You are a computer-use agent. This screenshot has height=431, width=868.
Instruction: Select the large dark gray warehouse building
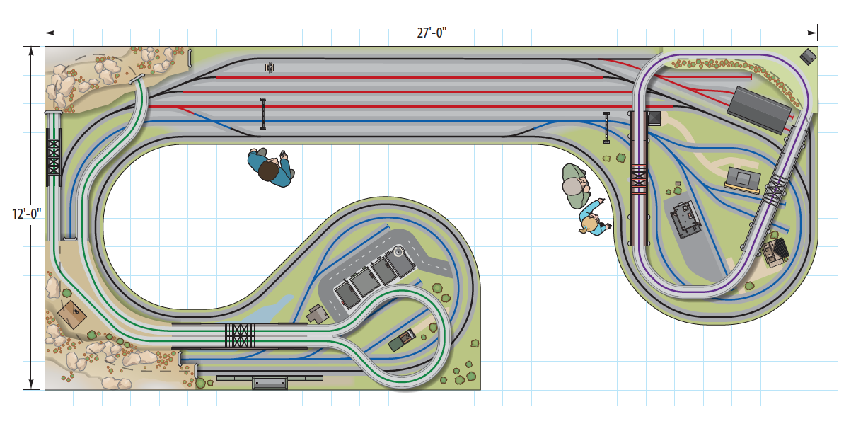tap(760, 109)
